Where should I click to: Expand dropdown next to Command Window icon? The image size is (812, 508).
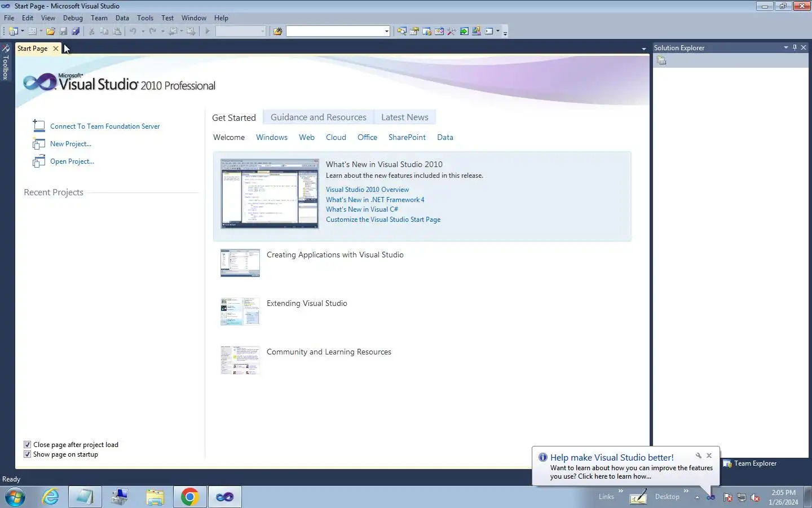498,31
